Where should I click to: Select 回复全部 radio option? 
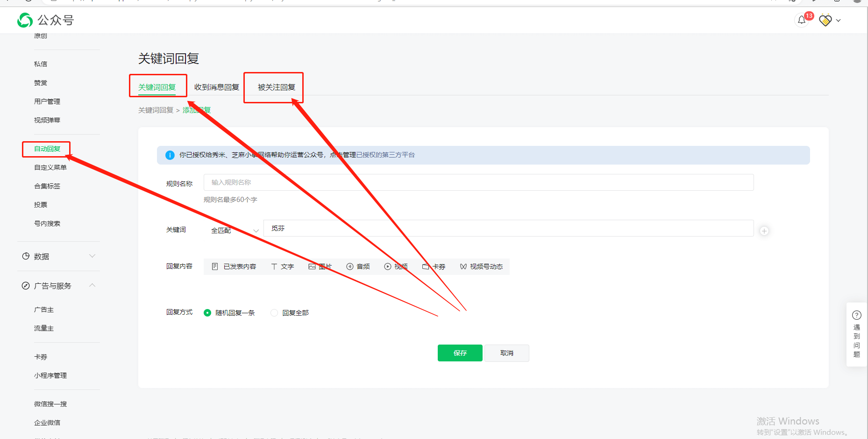(274, 313)
